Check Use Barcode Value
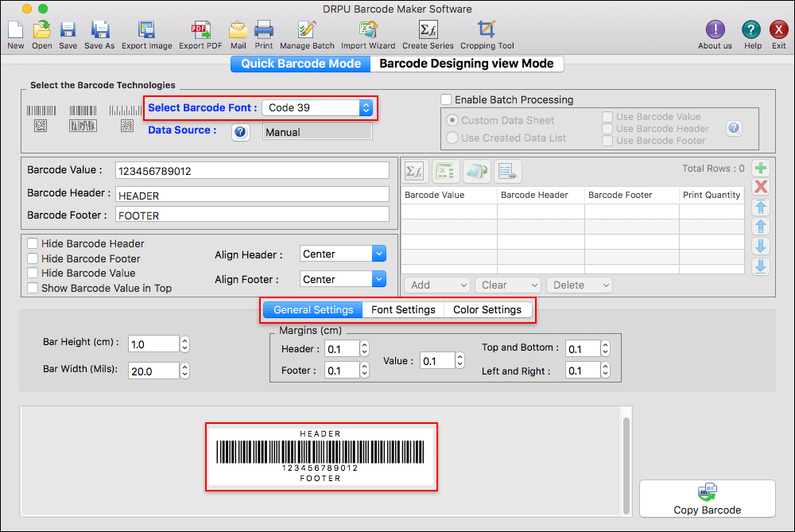 607,117
